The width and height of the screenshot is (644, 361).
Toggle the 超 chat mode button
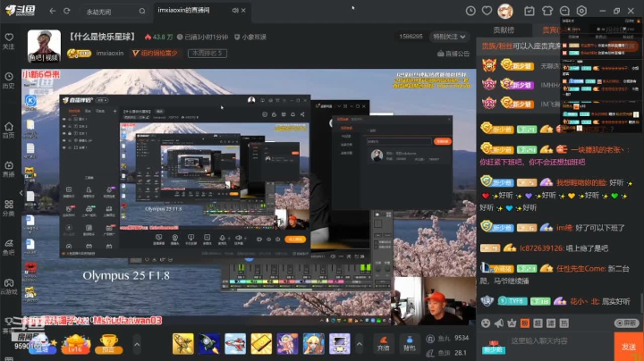click(538, 323)
